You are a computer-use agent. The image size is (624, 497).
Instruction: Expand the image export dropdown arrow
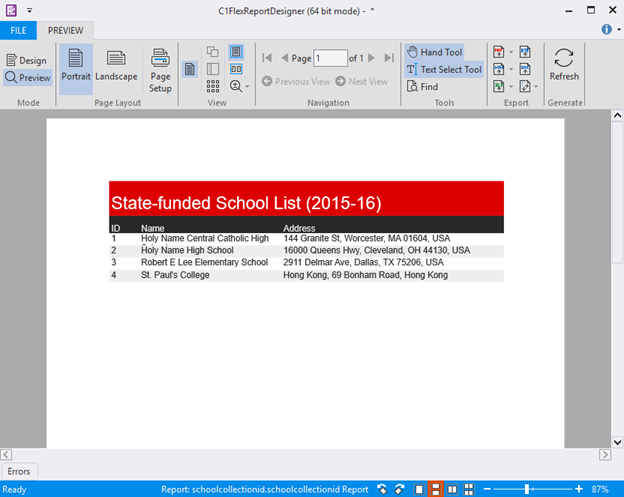coord(536,86)
